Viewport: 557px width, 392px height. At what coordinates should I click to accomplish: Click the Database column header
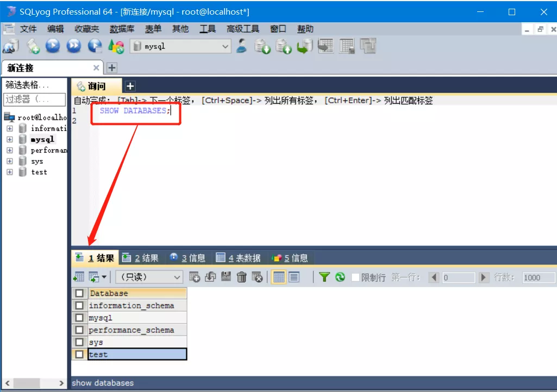point(137,293)
